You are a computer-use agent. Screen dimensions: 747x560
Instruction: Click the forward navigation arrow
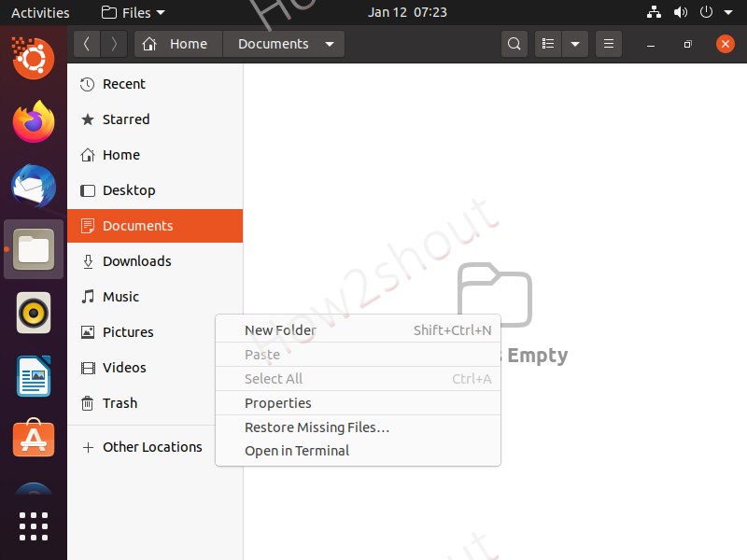click(112, 44)
